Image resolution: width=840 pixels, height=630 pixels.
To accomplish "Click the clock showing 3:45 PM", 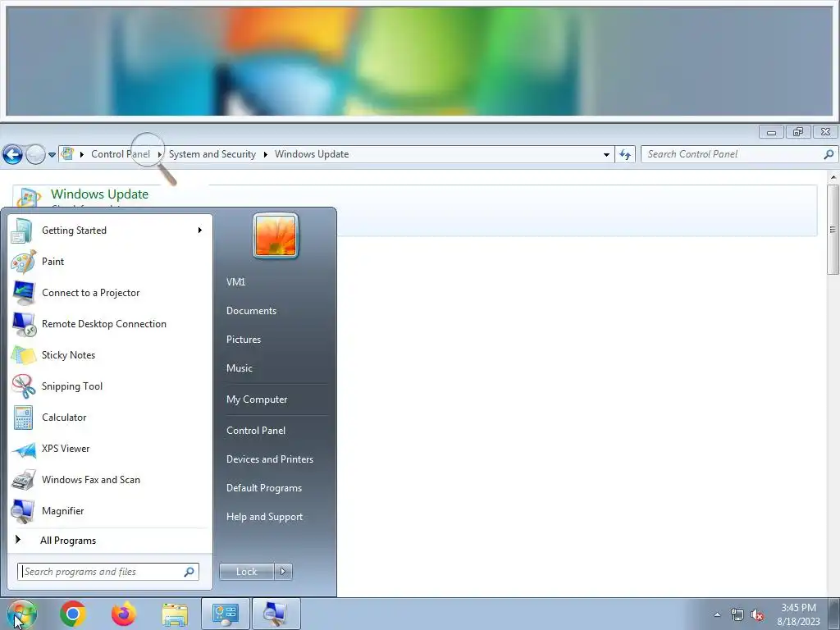I will [x=798, y=608].
